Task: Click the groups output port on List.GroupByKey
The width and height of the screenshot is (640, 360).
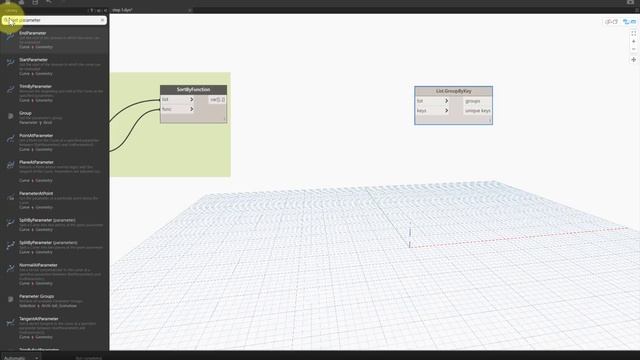Action: click(477, 101)
